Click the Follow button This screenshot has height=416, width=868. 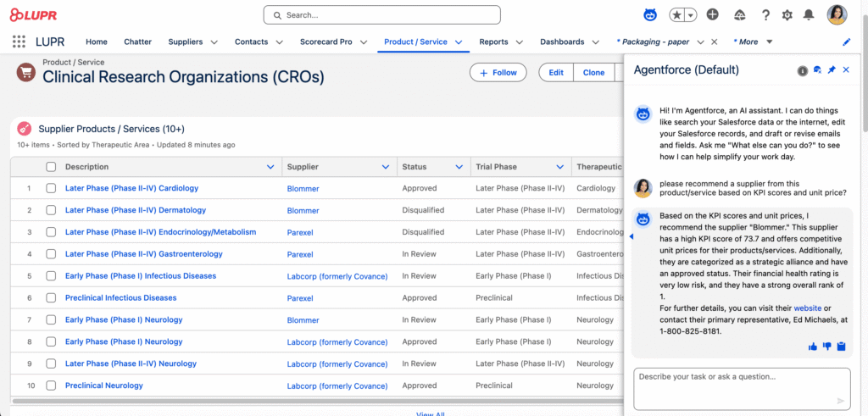[498, 73]
